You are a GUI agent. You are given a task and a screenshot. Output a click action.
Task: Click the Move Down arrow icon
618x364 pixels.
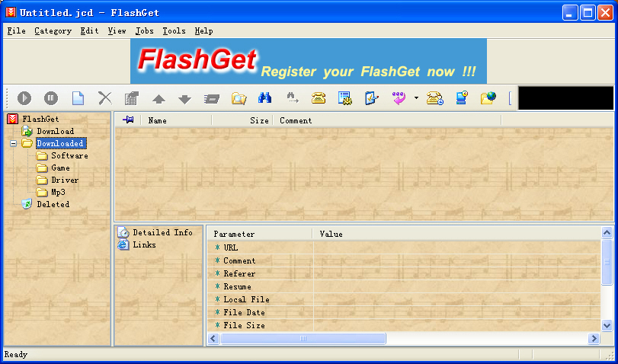click(185, 99)
